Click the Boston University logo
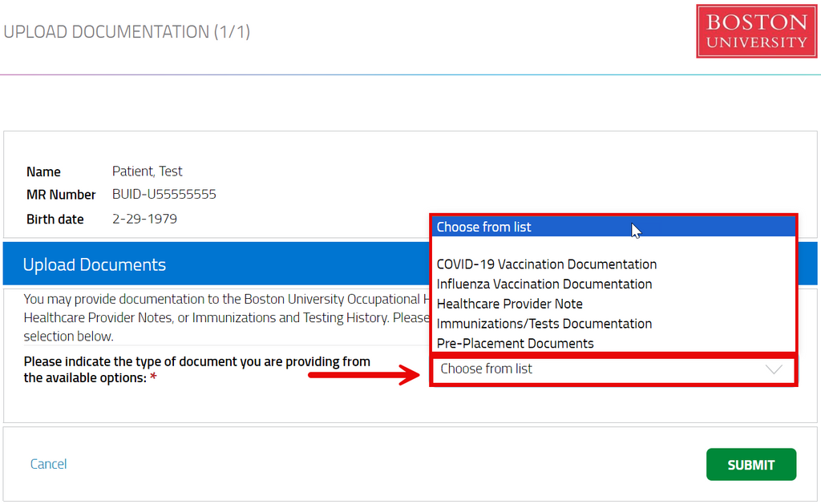The height and width of the screenshot is (504, 821). pyautogui.click(x=756, y=31)
